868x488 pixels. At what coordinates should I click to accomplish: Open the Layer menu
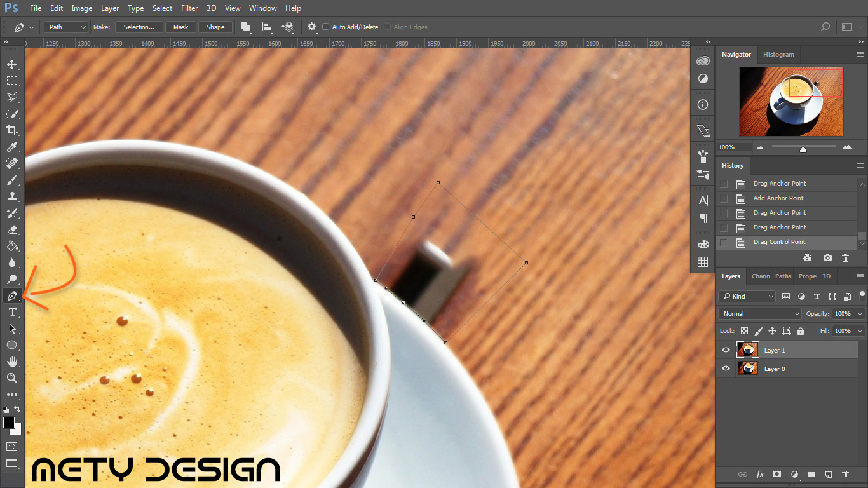tap(110, 8)
